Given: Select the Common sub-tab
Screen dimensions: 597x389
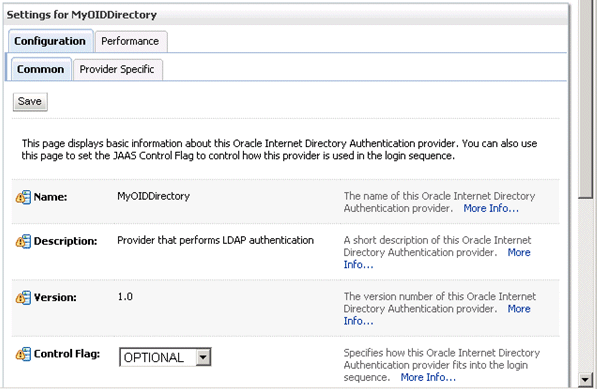Looking at the screenshot, I should 41,69.
